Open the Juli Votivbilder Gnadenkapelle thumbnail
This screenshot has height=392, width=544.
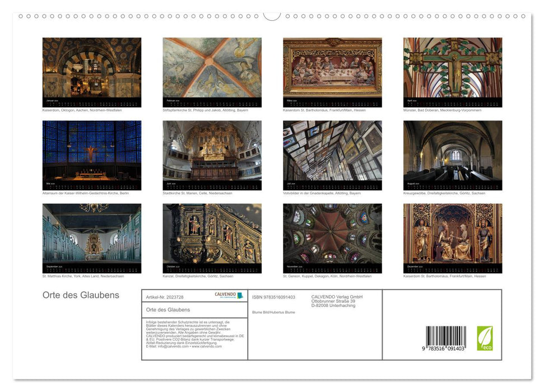pyautogui.click(x=331, y=155)
